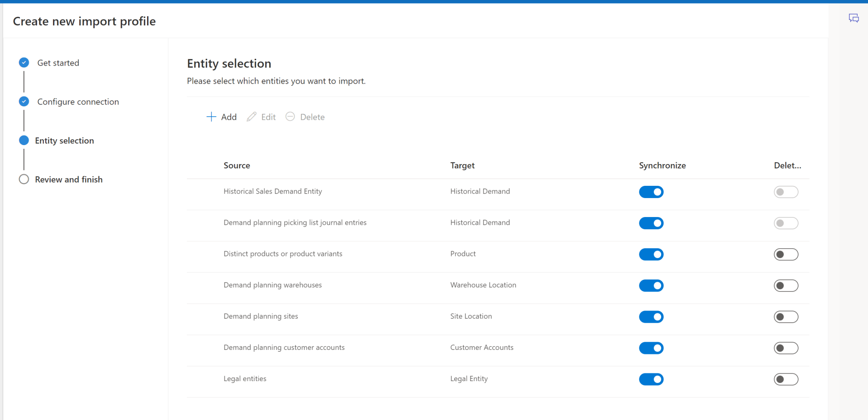868x420 pixels.
Task: Enable Delete toggle for Demand planning warehouses
Action: 786,286
